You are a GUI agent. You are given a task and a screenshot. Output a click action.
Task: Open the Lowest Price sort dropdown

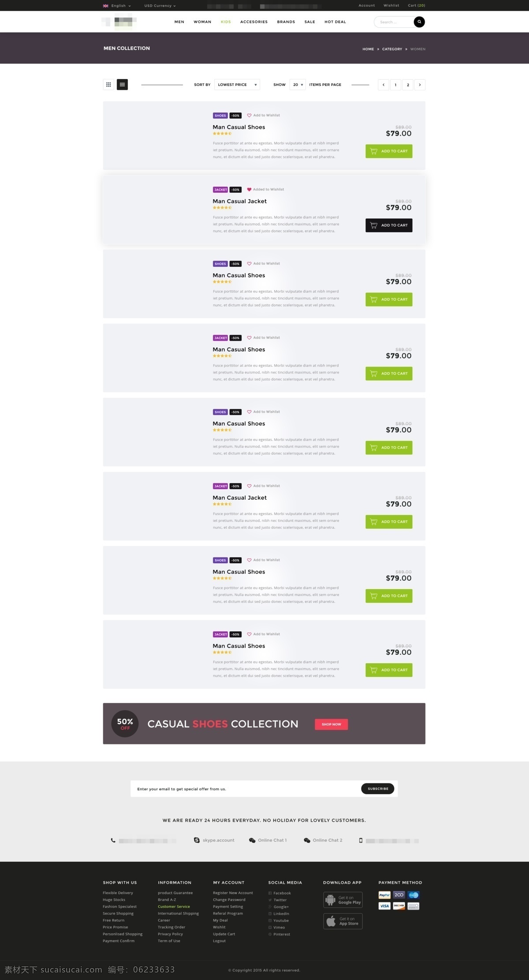[237, 85]
